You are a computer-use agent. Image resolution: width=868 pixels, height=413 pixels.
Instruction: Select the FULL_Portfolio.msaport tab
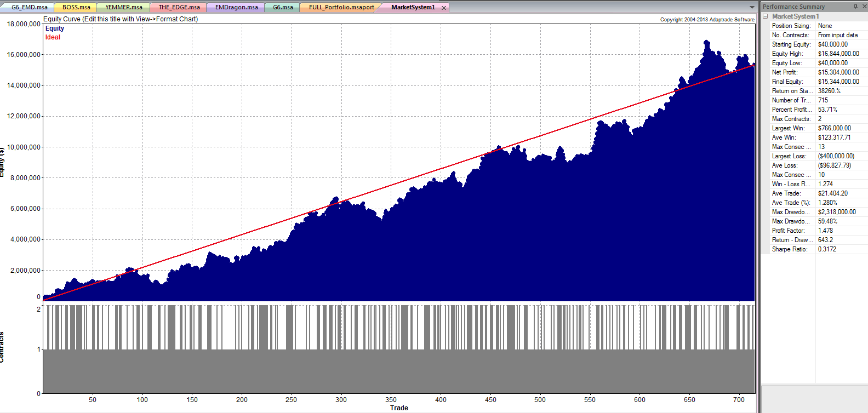pyautogui.click(x=341, y=7)
